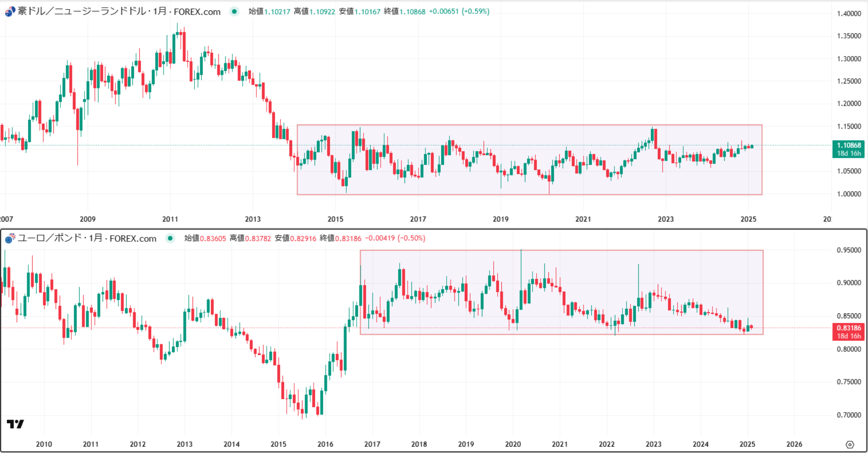Screen dimensions: 868x453
Task: Select the pink rectangle drawing on the upper chart
Action: 529,125
